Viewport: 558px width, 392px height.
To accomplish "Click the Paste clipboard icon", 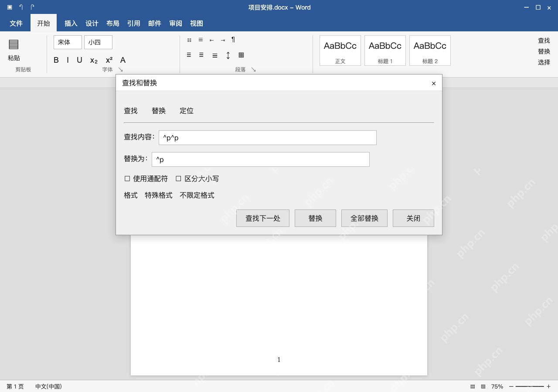I will click(x=14, y=44).
